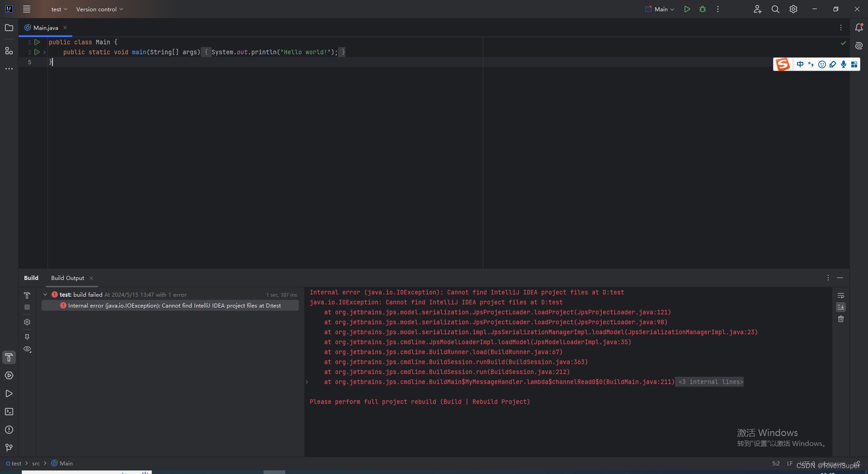Open Build panel options three dots
Image resolution: width=868 pixels, height=474 pixels.
click(x=828, y=278)
